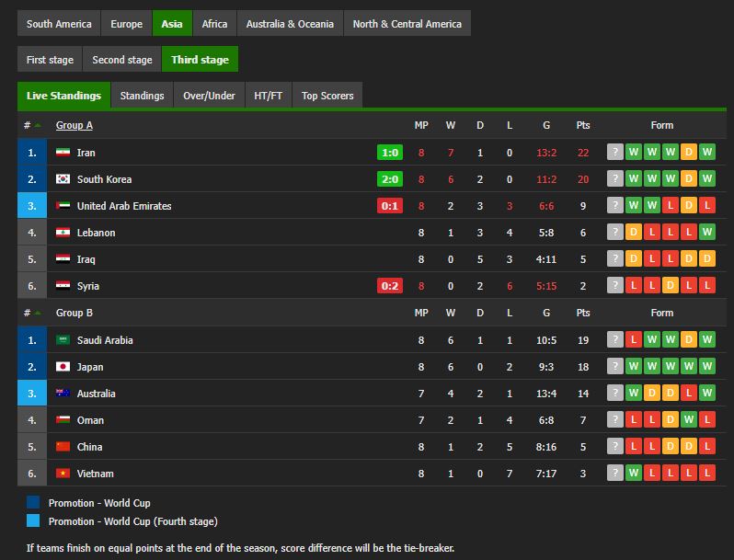This screenshot has width=734, height=560.
Task: Open Lebanon team link
Action: (96, 233)
